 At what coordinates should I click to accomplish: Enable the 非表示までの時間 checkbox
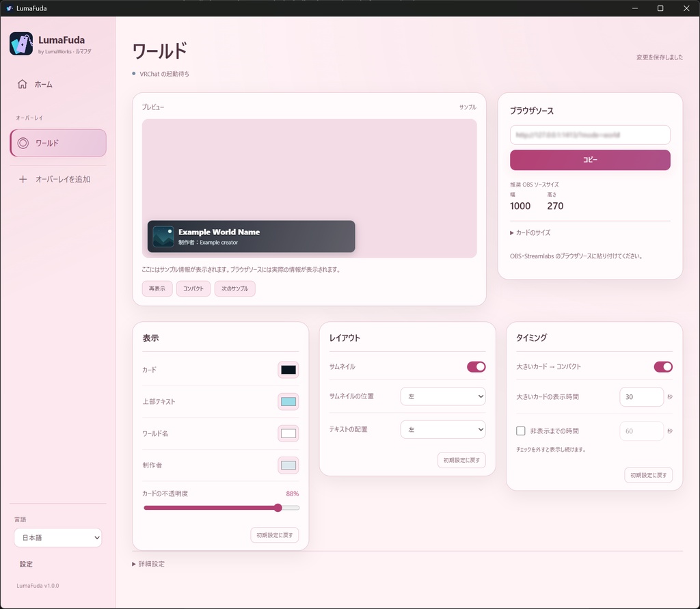[520, 431]
